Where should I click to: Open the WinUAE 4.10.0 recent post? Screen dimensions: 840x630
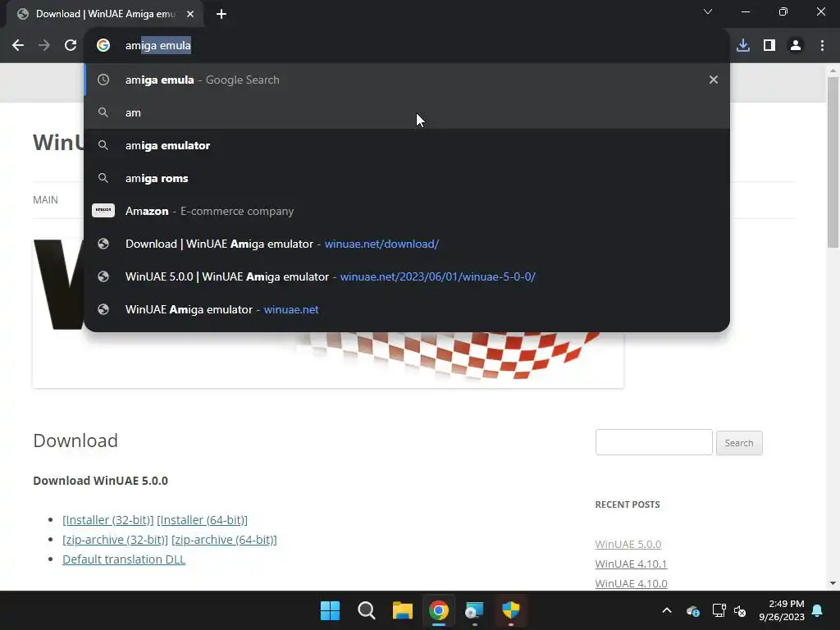(631, 583)
